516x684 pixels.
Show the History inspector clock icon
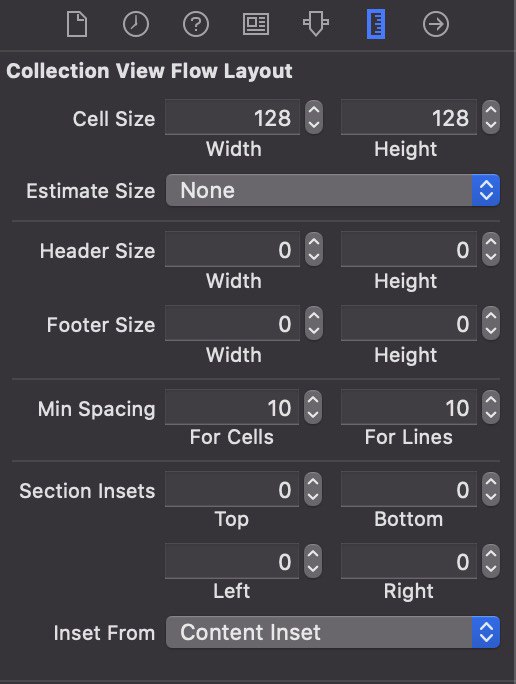pos(136,24)
